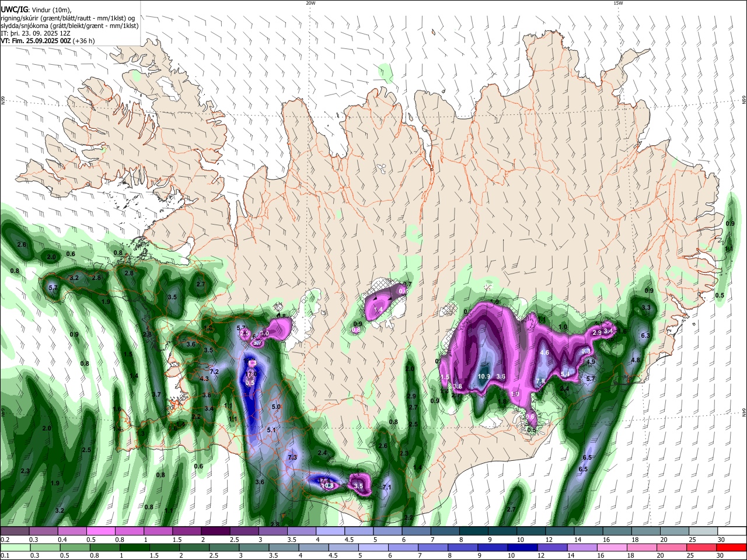Click the 10.8 precipitation value near the south coast

(328, 485)
